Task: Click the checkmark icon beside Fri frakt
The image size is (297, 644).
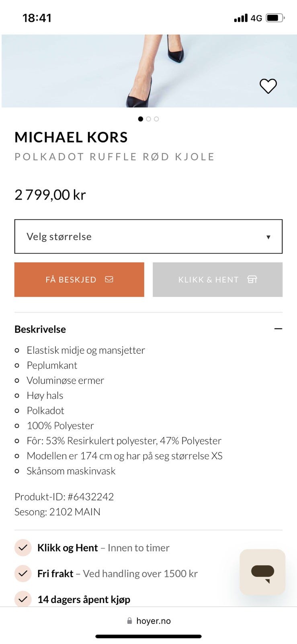Action: point(23,573)
